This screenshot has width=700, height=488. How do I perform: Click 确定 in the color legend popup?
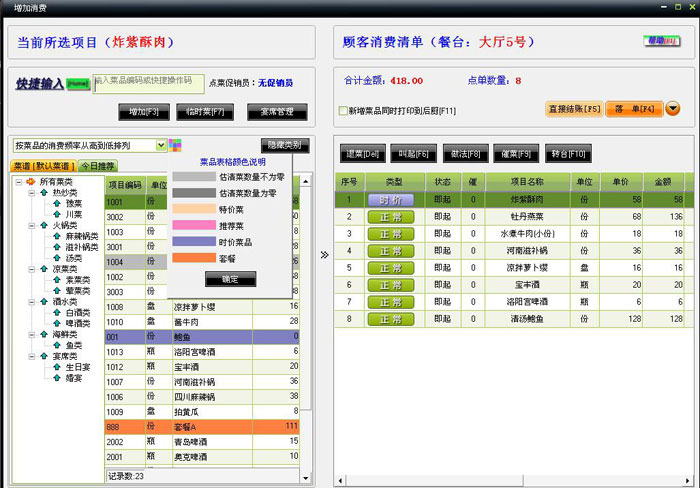(229, 278)
